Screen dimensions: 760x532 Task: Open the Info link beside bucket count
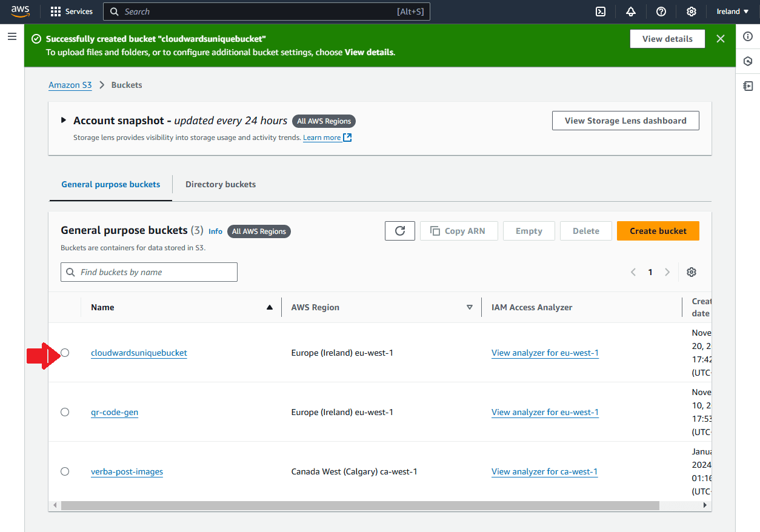click(216, 231)
